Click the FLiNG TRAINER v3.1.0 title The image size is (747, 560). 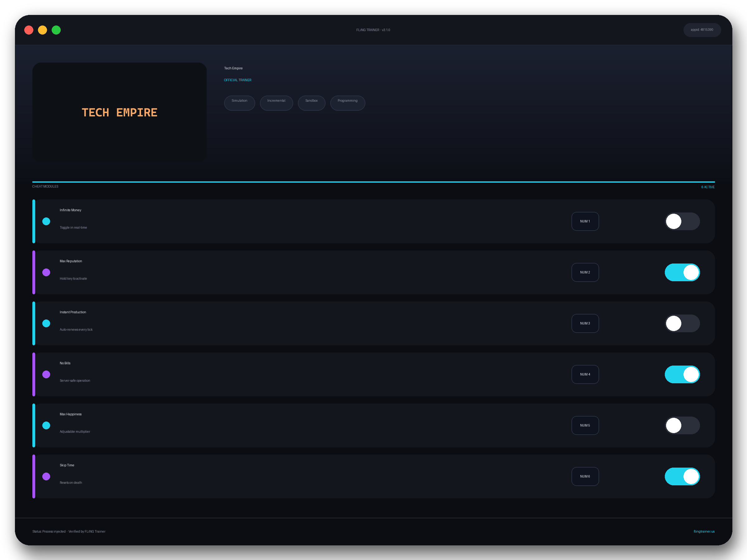click(373, 30)
